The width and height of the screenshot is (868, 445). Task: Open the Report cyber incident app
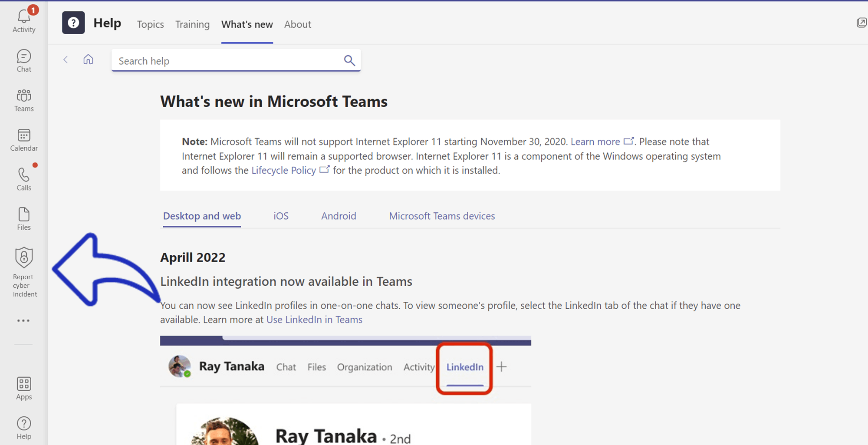[x=24, y=272]
